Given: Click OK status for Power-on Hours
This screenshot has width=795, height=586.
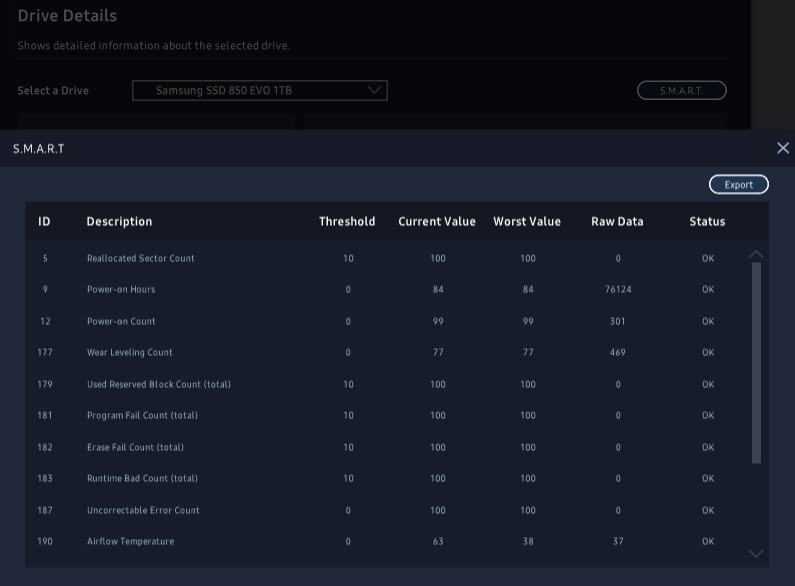Looking at the screenshot, I should (x=708, y=289).
